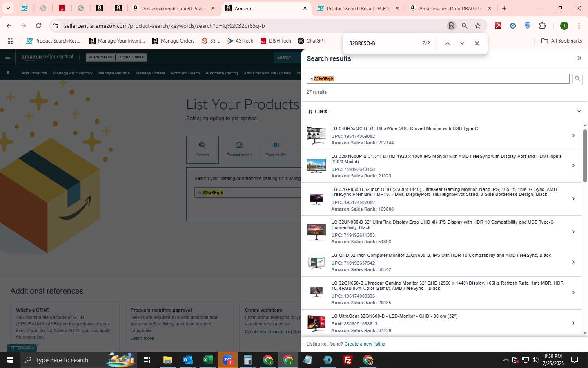Open Chrome three-dot menu
This screenshot has height=368, width=588.
[x=579, y=26]
